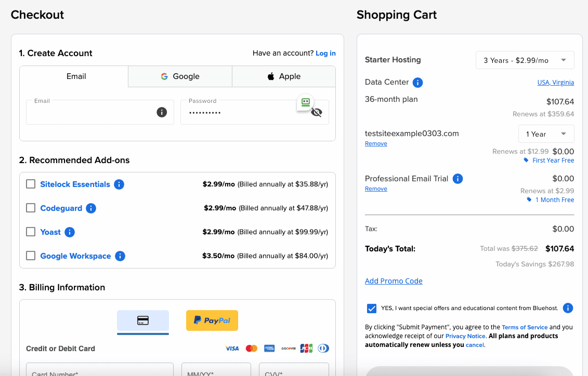
Task: Open the Terms of Service link
Action: point(525,327)
